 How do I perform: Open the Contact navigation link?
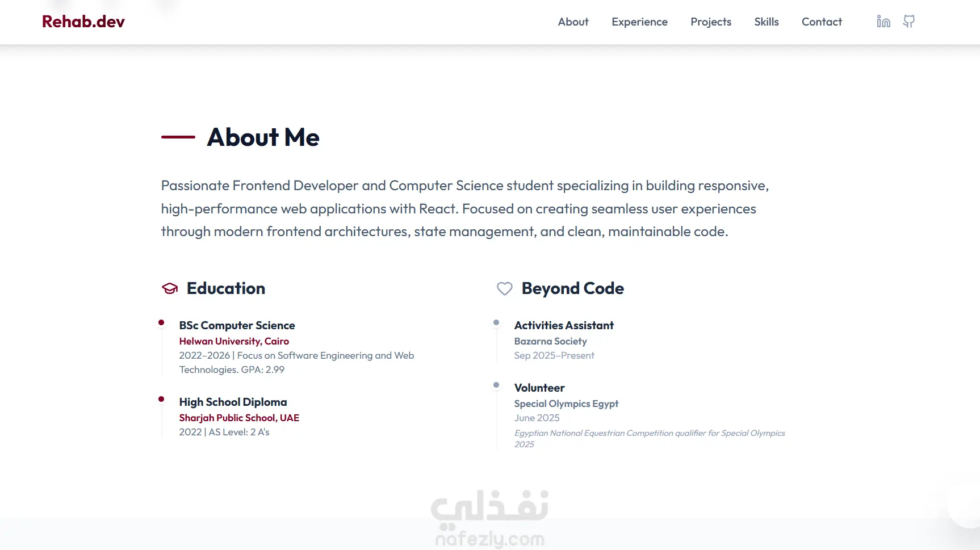(822, 22)
